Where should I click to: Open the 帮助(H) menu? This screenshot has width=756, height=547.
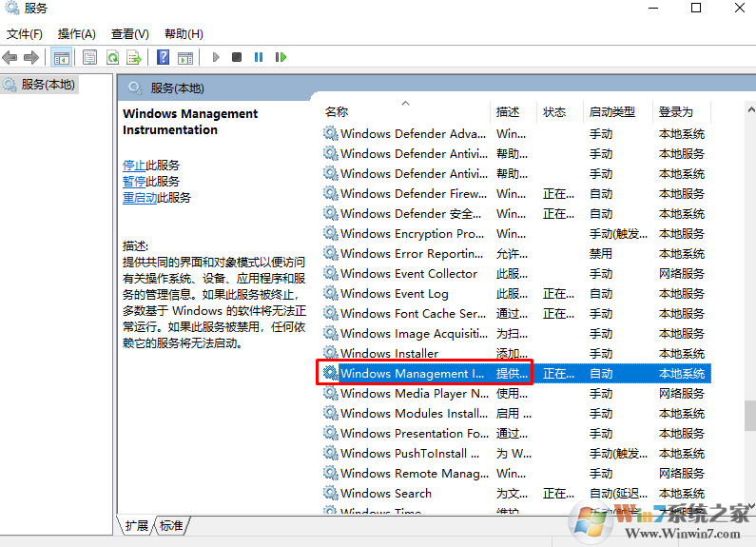click(x=184, y=34)
